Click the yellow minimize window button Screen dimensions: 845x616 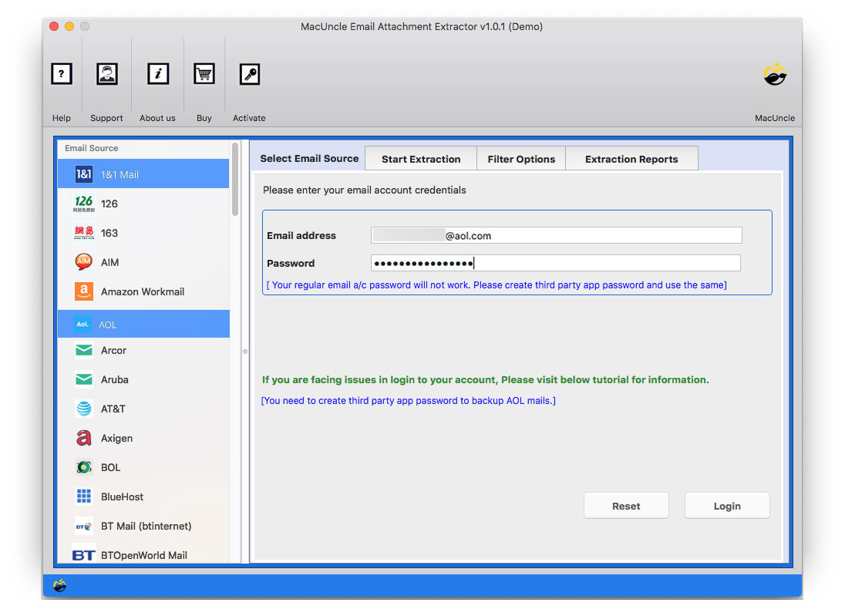69,26
